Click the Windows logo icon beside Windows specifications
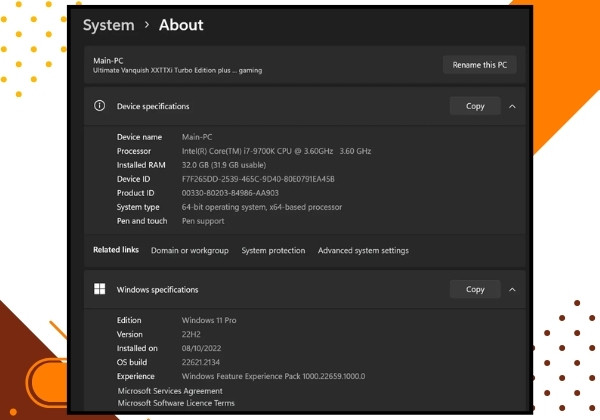The image size is (600, 420). point(99,289)
